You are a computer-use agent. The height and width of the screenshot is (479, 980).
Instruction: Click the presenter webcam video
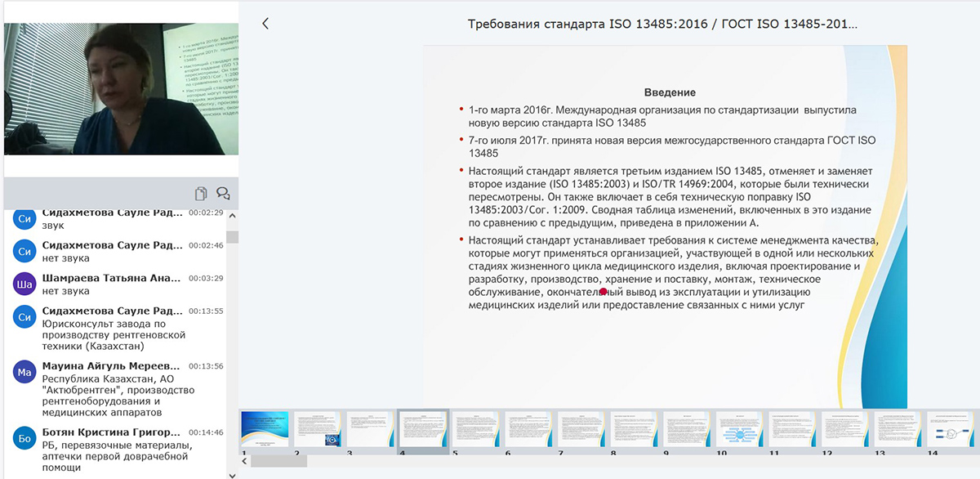pos(121,88)
